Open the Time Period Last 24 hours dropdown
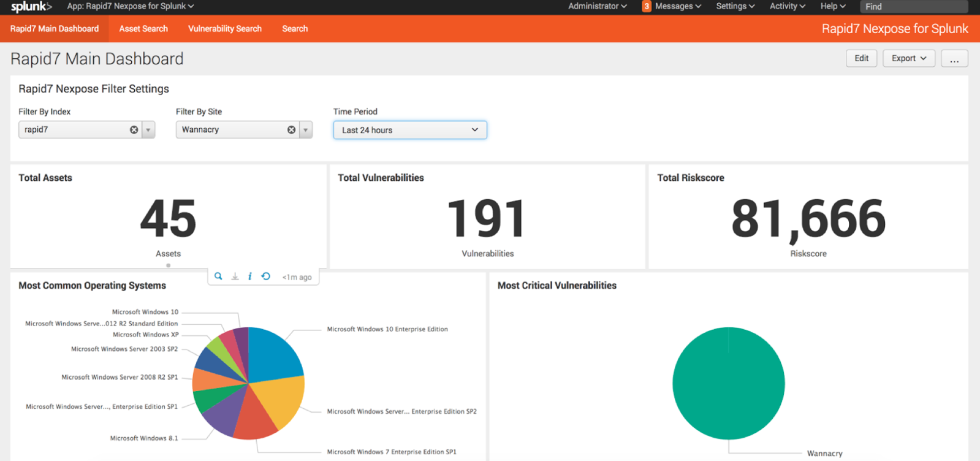 pos(409,130)
